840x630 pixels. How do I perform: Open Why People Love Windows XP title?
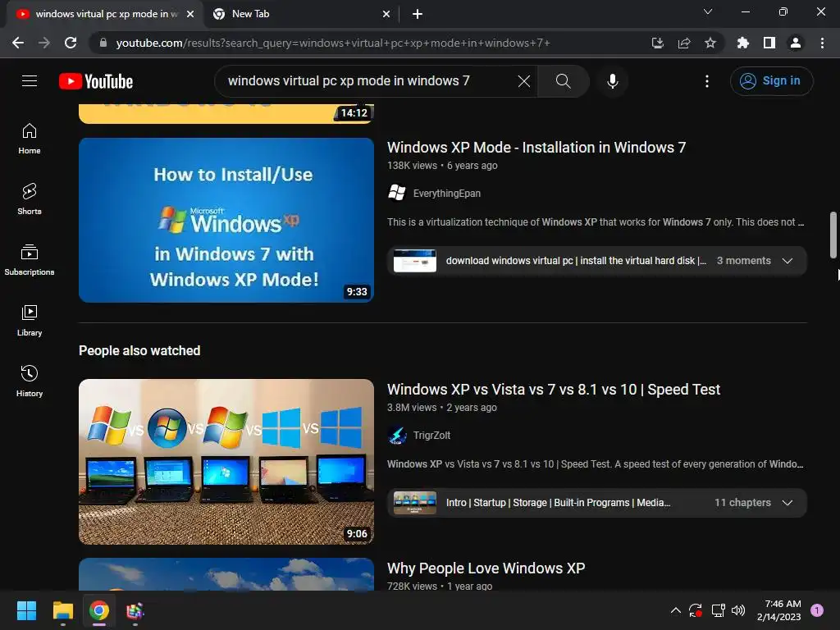(x=486, y=568)
